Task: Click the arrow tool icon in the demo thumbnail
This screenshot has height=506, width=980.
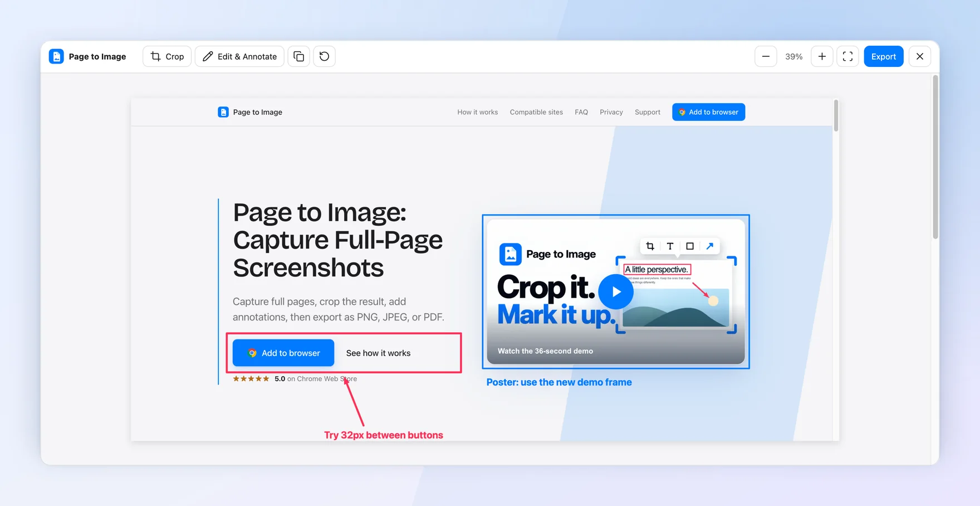Action: (709, 246)
